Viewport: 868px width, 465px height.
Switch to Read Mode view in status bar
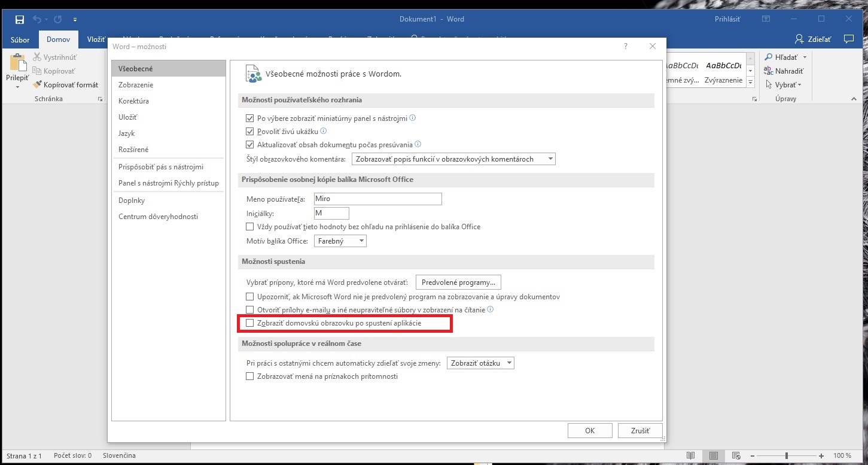coord(691,456)
